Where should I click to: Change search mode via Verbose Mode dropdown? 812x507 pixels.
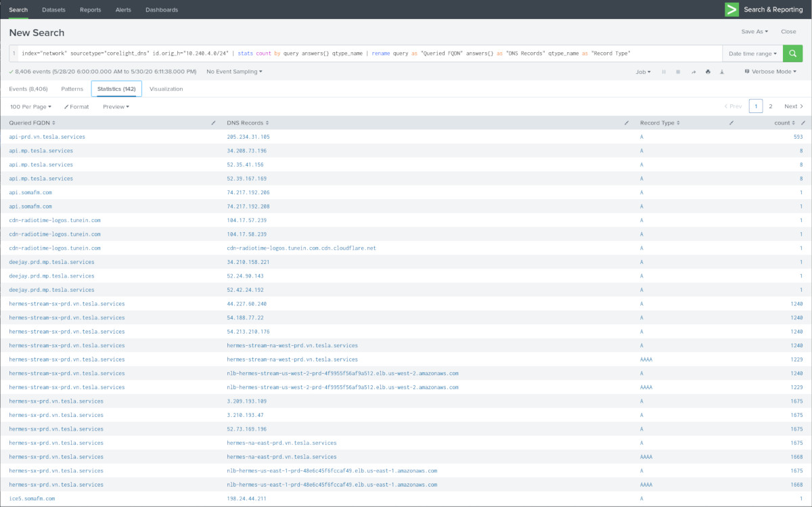(x=770, y=72)
